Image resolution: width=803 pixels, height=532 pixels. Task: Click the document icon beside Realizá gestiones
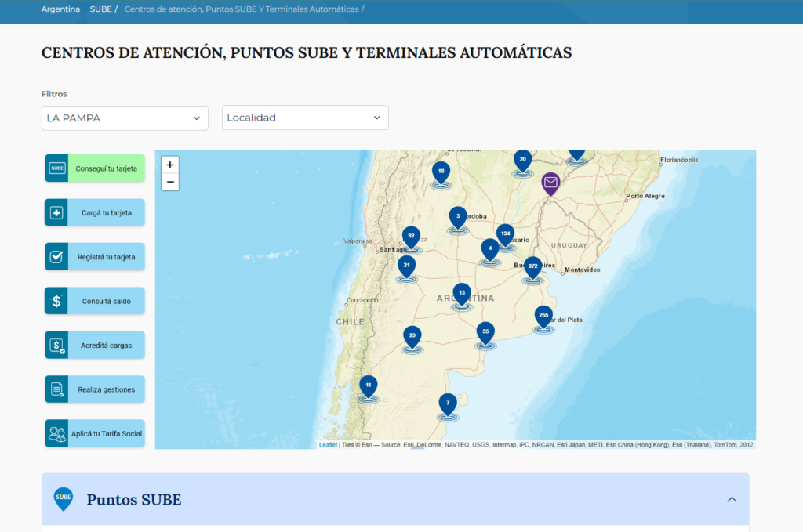[56, 389]
